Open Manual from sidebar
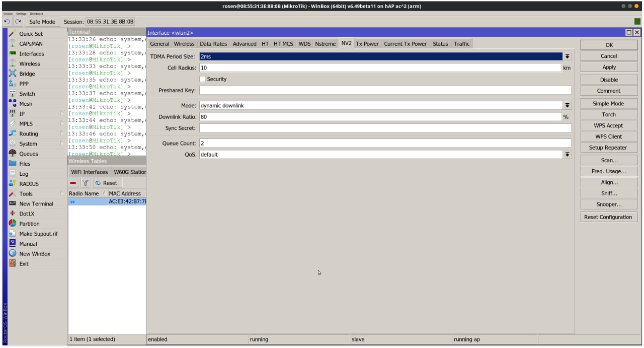This screenshot has height=348, width=644. 28,244
